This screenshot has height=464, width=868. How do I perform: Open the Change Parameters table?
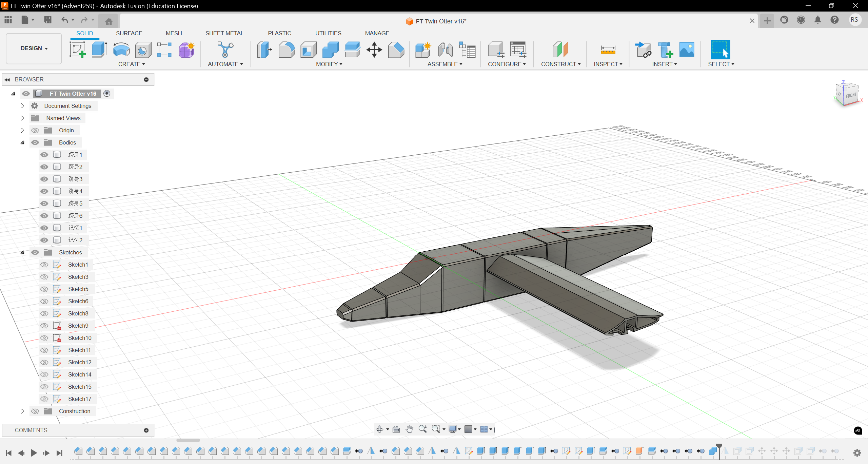tap(518, 50)
